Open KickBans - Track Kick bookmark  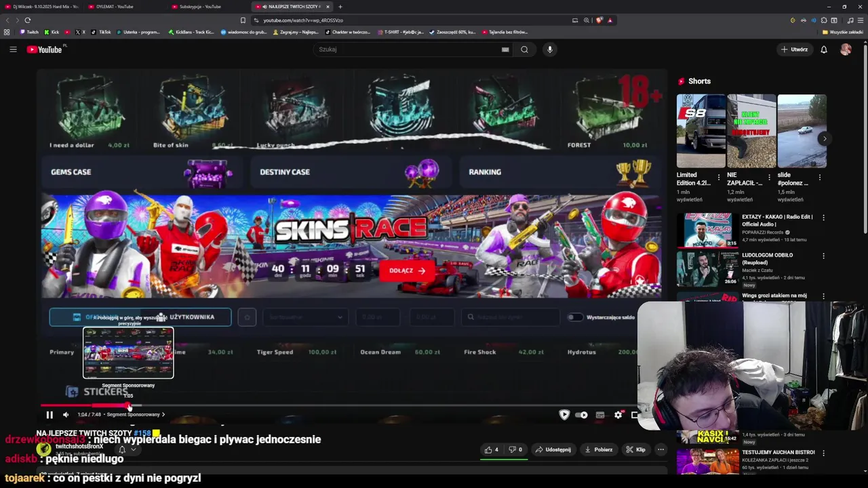191,32
